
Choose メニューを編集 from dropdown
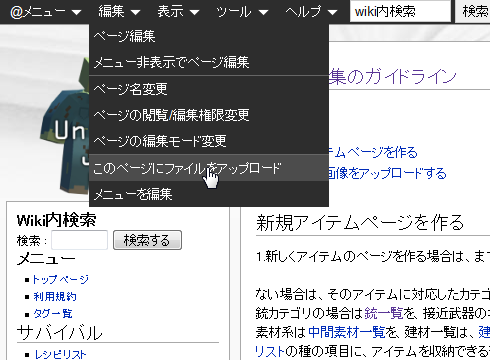tap(209, 194)
